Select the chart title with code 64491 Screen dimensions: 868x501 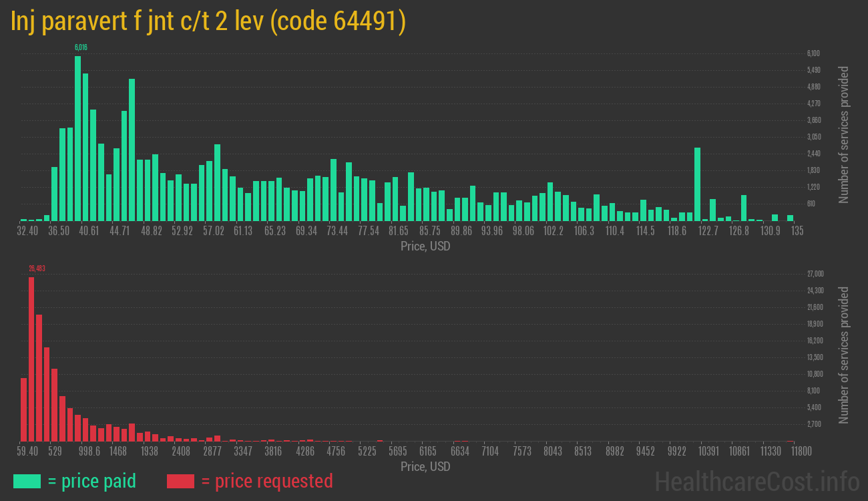point(208,21)
